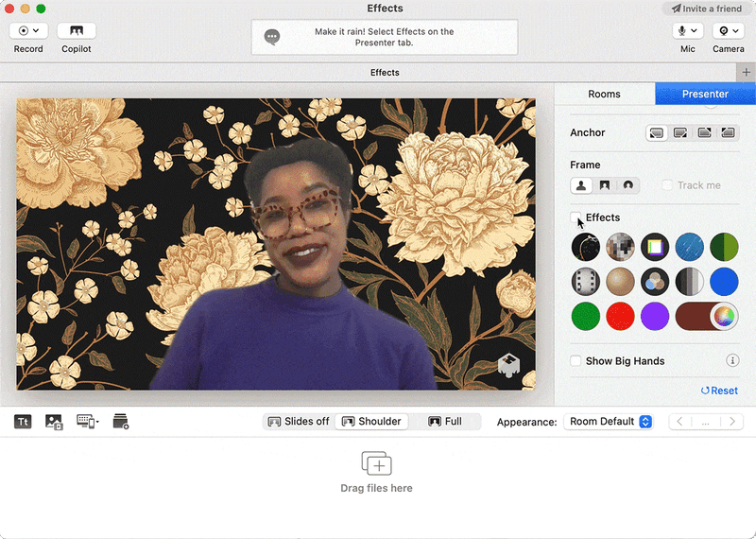Check the Show Big Hands box
The width and height of the screenshot is (756, 539).
576,361
